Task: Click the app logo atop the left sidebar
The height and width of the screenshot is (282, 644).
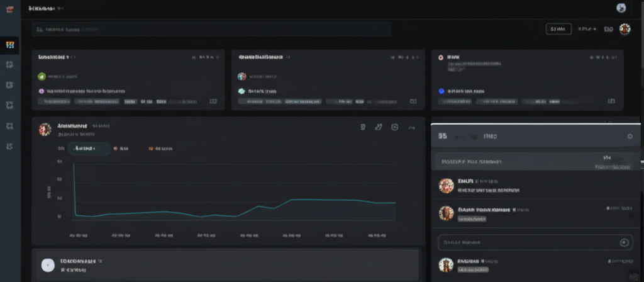Action: point(9,8)
